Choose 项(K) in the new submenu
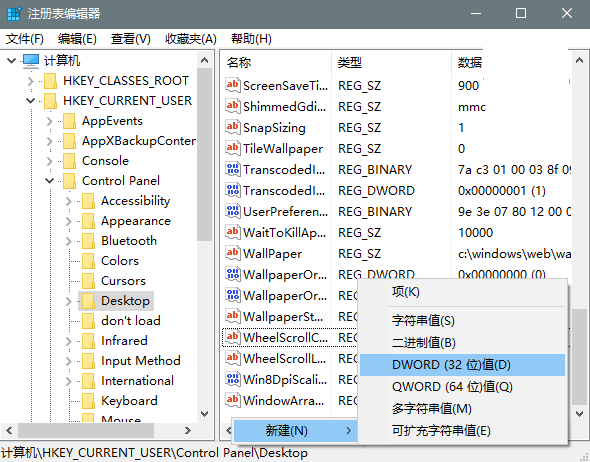Viewport: 590px width, 462px height. (462, 292)
